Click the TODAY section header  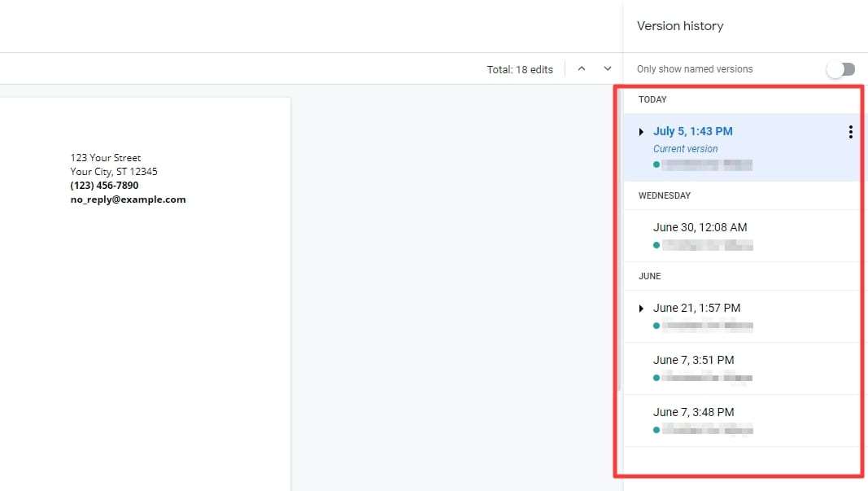pos(652,99)
